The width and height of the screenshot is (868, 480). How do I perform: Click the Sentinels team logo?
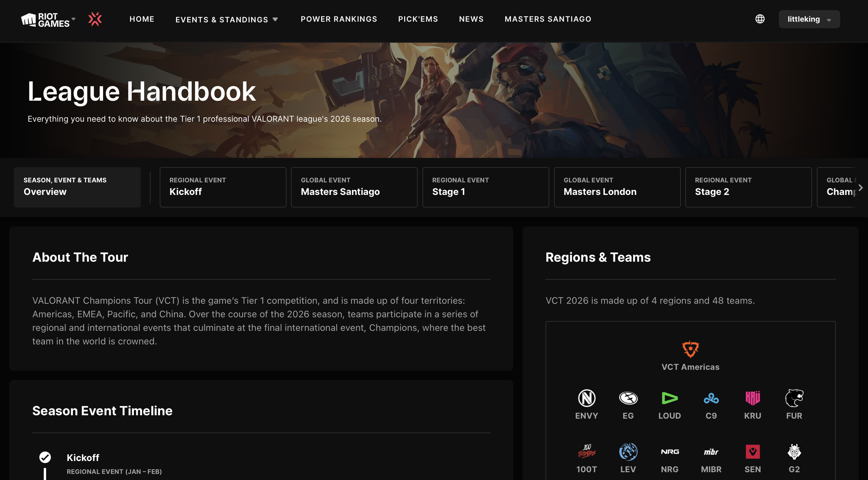coord(752,452)
